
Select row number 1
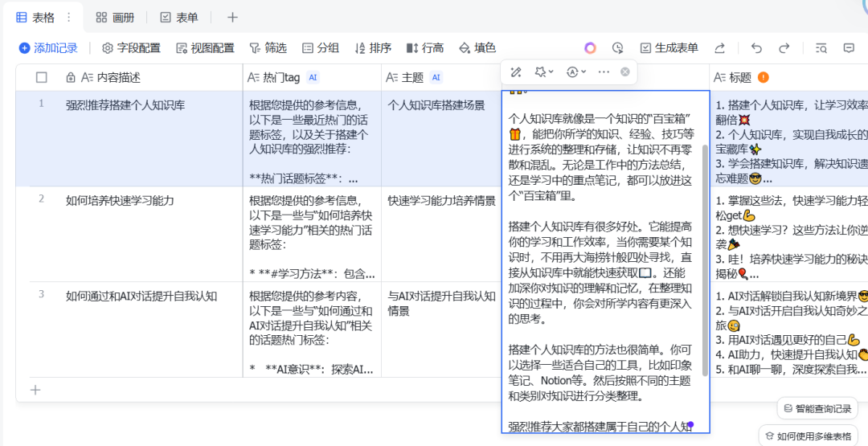(41, 104)
